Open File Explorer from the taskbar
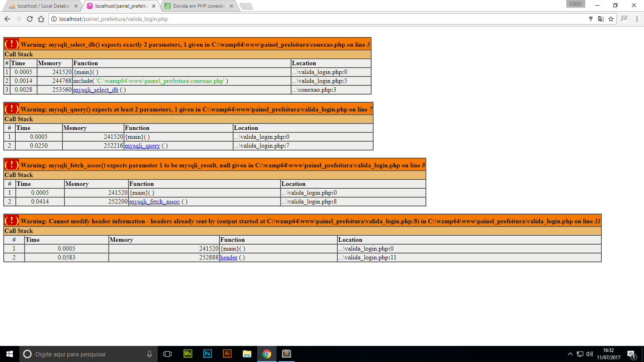This screenshot has height=362, width=644. coord(247,354)
